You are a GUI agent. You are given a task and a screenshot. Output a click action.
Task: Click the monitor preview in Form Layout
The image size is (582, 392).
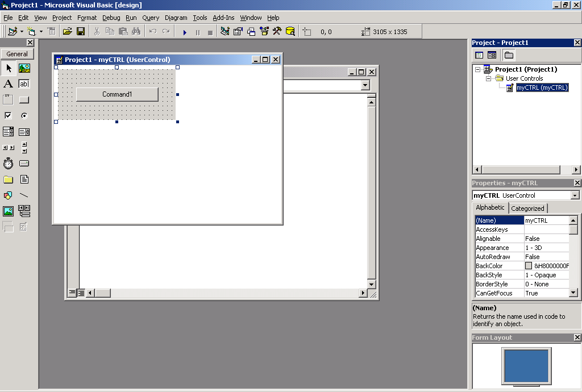[526, 365]
